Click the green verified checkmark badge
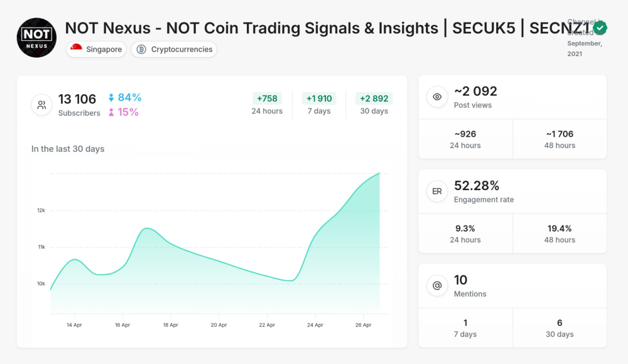The image size is (628, 364). (x=600, y=28)
